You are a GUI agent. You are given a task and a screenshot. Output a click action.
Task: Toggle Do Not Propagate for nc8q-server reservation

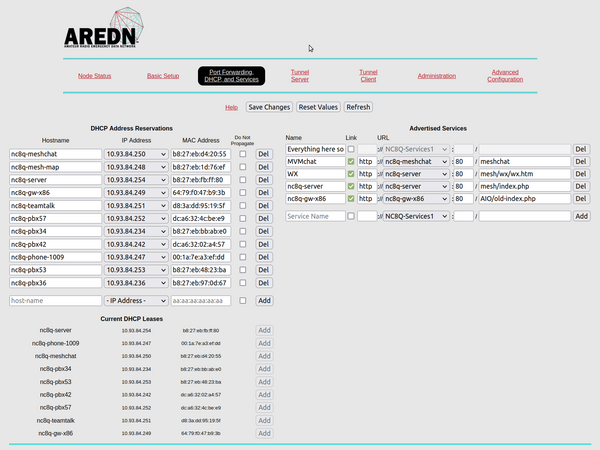coord(243,180)
